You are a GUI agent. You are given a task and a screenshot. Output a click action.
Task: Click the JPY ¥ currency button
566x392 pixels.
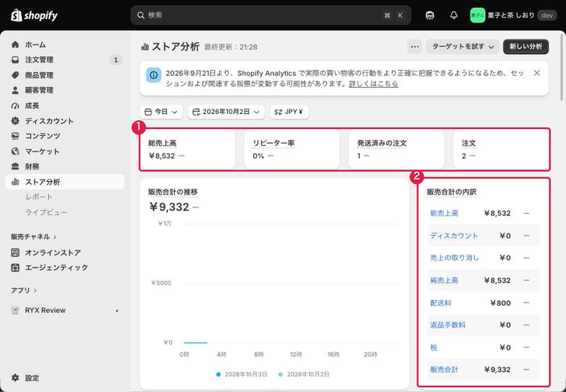pyautogui.click(x=289, y=112)
